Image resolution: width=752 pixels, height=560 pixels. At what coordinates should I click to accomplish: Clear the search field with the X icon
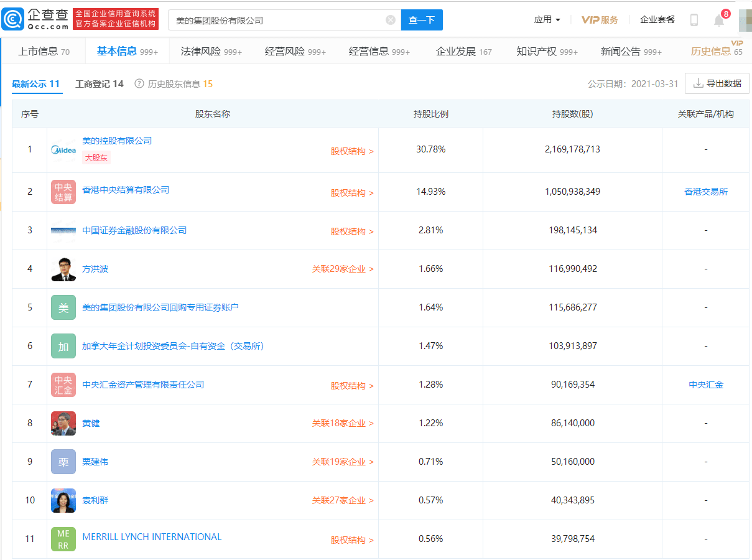391,20
